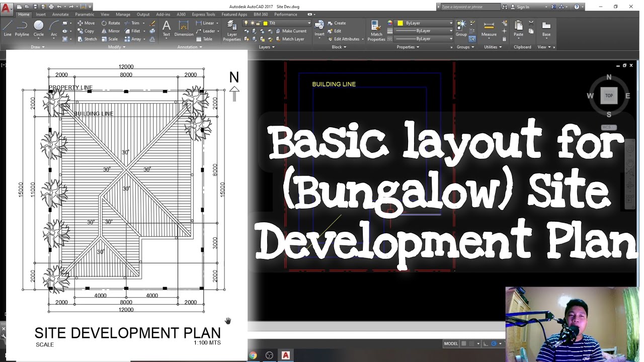Image resolution: width=644 pixels, height=362 pixels.
Task: Click Make Current layer button
Action: point(290,31)
